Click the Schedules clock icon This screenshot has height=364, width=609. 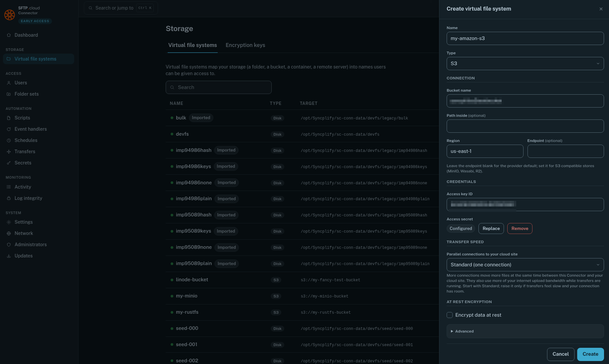9,140
